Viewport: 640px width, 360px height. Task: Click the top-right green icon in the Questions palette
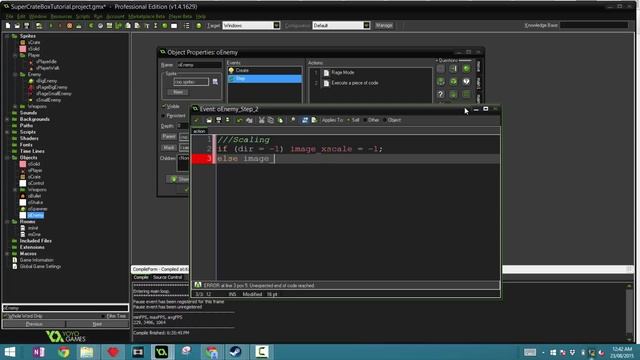(467, 69)
